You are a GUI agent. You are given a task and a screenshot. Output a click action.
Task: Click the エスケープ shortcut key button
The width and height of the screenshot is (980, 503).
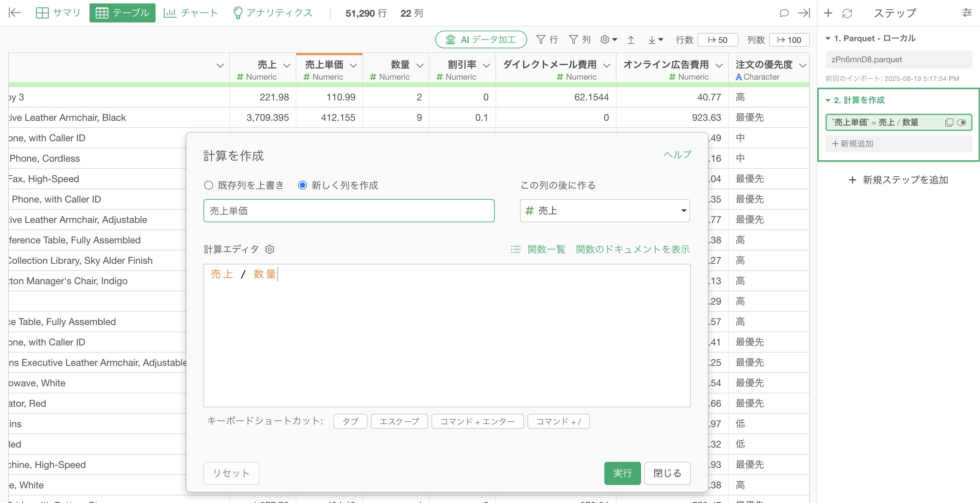click(399, 421)
